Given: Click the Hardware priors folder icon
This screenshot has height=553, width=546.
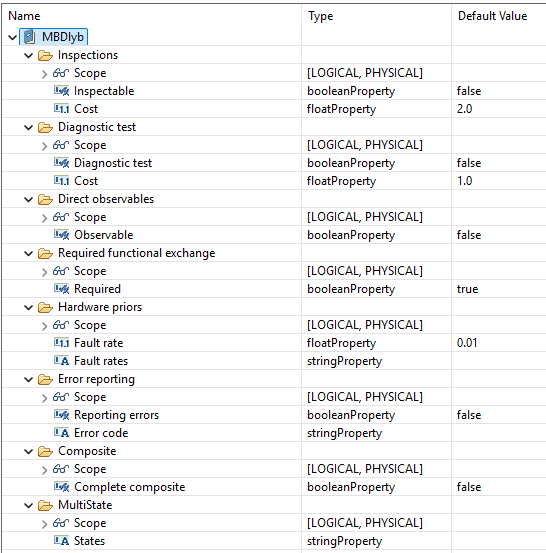Looking at the screenshot, I should pyautogui.click(x=45, y=307).
